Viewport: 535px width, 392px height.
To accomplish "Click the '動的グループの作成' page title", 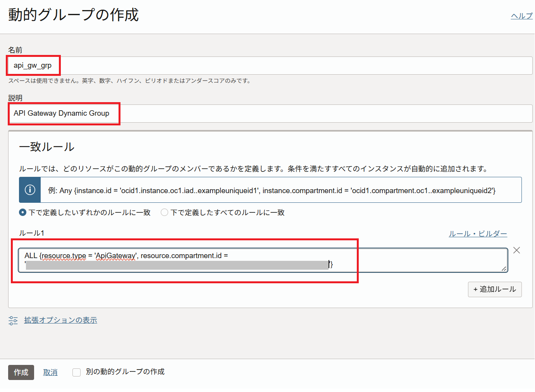I will tap(74, 15).
